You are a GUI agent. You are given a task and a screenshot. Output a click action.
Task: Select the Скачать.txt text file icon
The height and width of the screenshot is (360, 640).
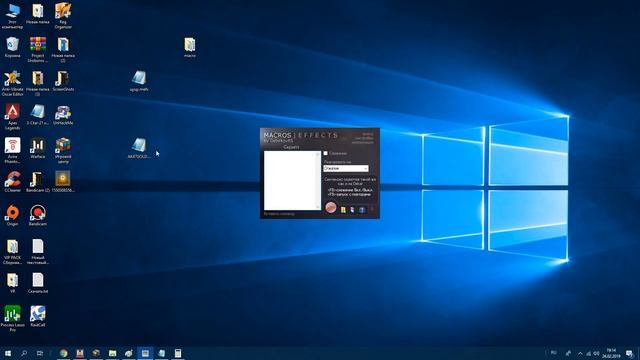coord(38,283)
